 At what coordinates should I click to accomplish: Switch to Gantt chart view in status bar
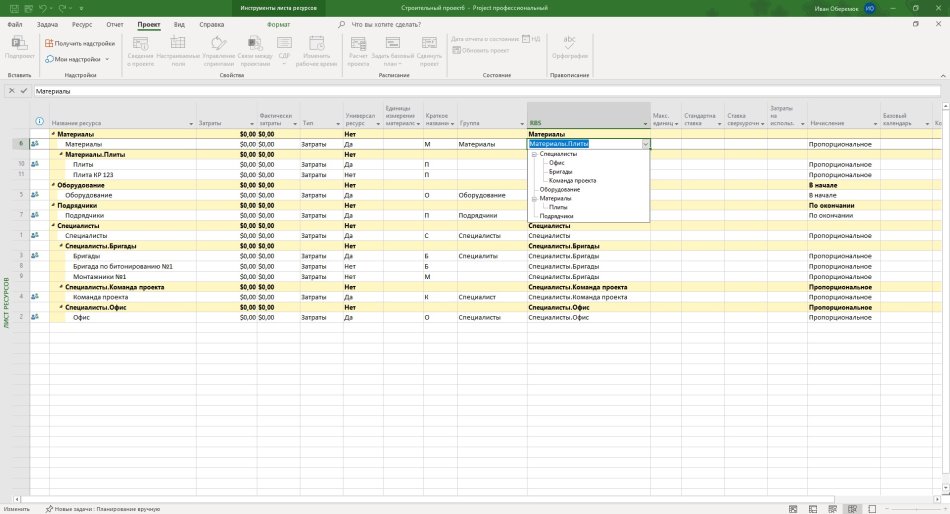(793, 509)
